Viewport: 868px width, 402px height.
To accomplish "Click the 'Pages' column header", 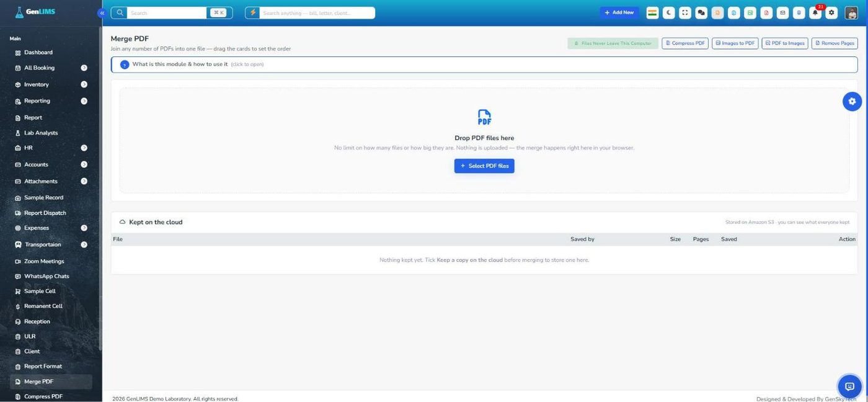I will tap(701, 239).
